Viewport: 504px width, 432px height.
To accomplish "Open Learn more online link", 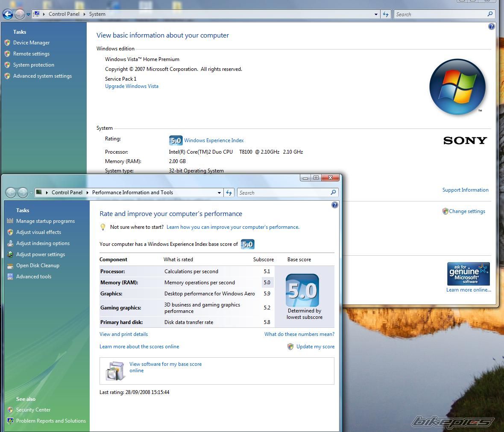I will tap(468, 290).
